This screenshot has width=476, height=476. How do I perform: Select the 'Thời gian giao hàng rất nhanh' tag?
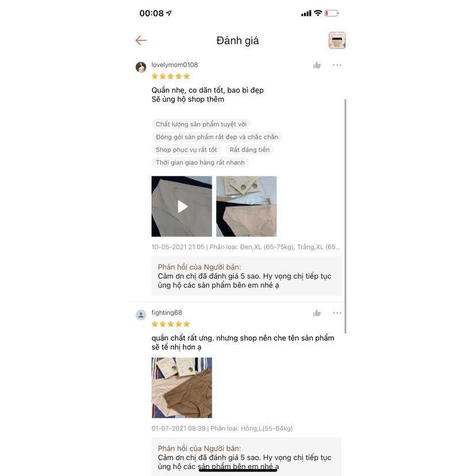pyautogui.click(x=201, y=163)
